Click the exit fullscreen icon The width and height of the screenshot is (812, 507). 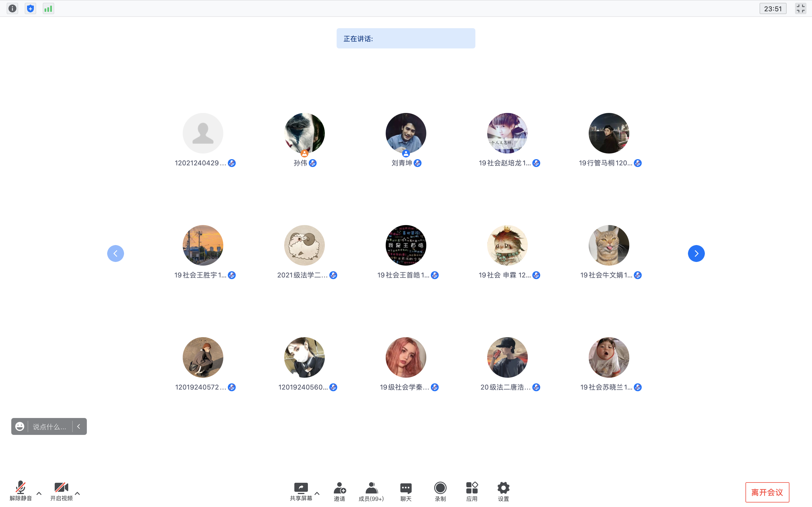pyautogui.click(x=800, y=8)
